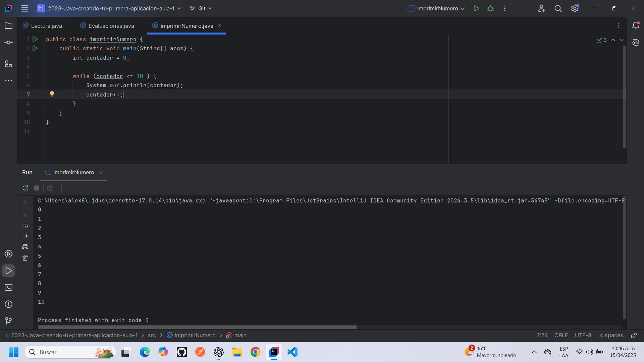Debug imprimirNumero with bug icon
Image resolution: width=644 pixels, height=362 pixels.
490,8
